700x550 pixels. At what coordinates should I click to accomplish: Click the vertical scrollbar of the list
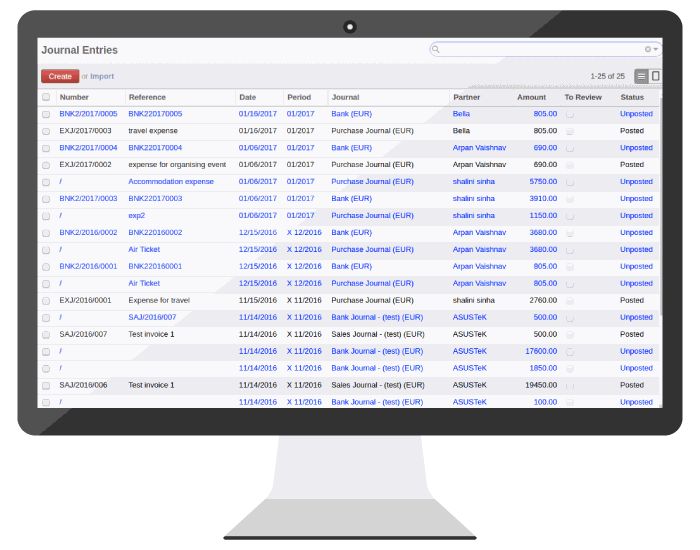point(660,205)
